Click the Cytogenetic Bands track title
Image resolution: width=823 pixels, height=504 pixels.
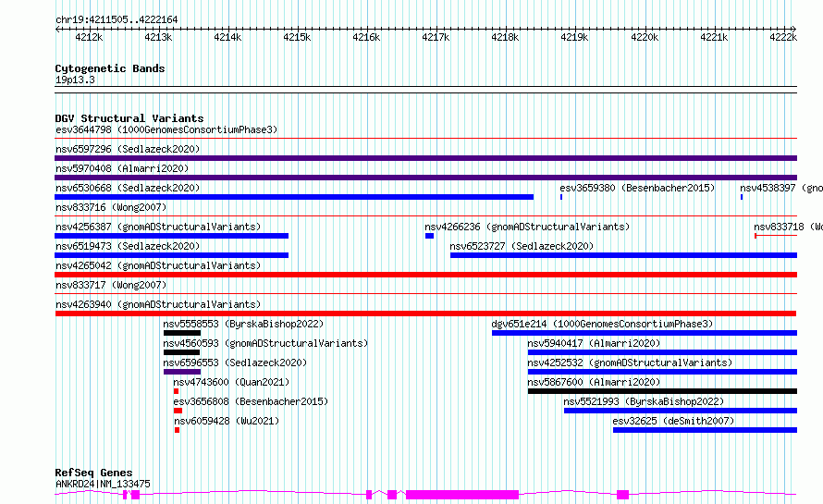pos(110,68)
